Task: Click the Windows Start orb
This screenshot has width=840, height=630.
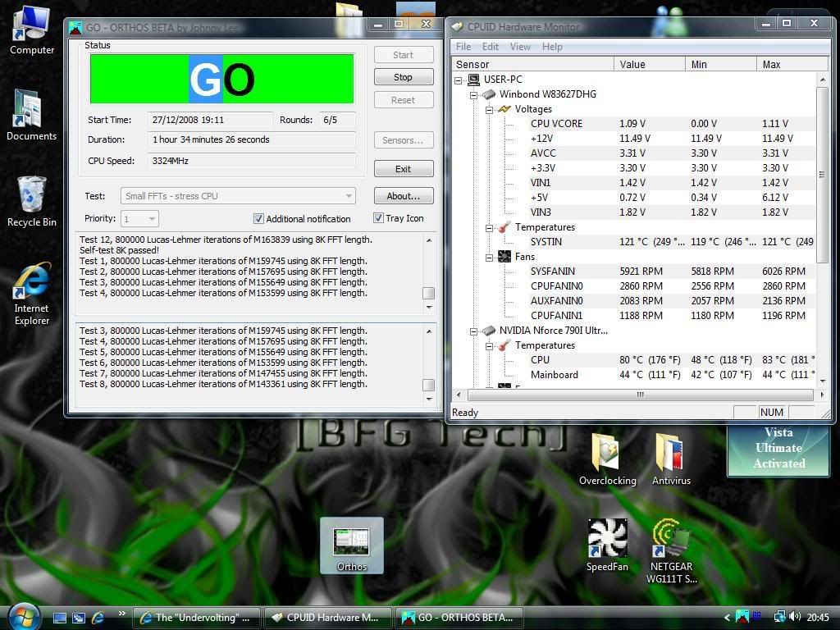Action: click(x=22, y=617)
